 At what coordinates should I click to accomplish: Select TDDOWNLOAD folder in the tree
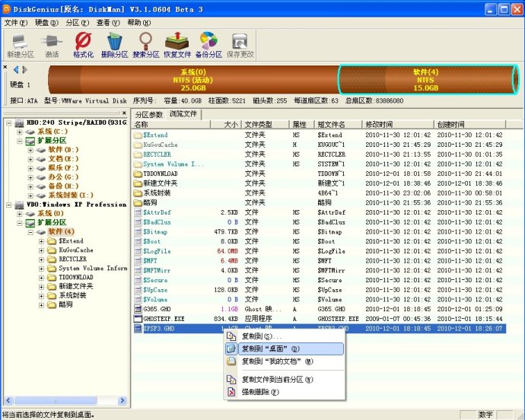[76, 277]
